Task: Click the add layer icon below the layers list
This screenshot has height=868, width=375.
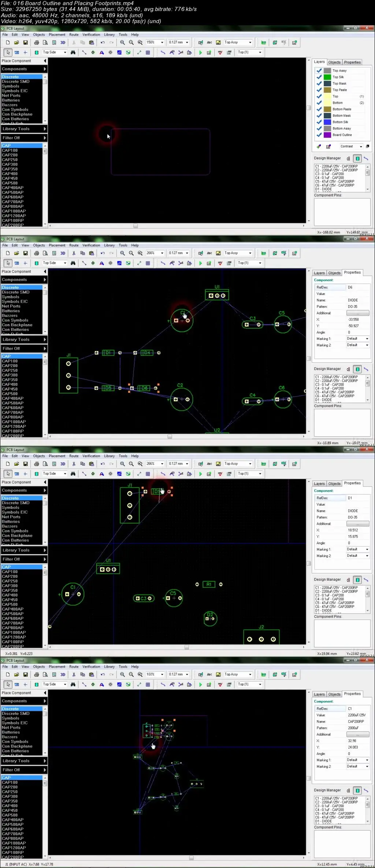Action: (319, 147)
